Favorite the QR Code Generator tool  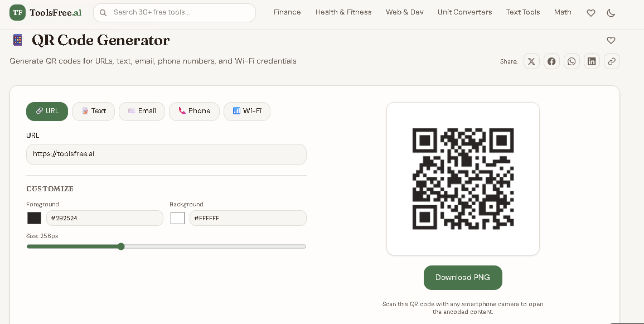click(611, 40)
